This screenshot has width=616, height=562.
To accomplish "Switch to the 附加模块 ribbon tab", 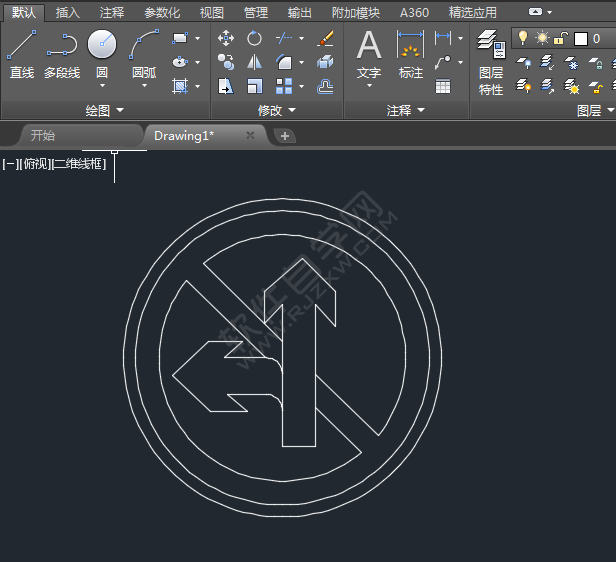I will coord(356,13).
